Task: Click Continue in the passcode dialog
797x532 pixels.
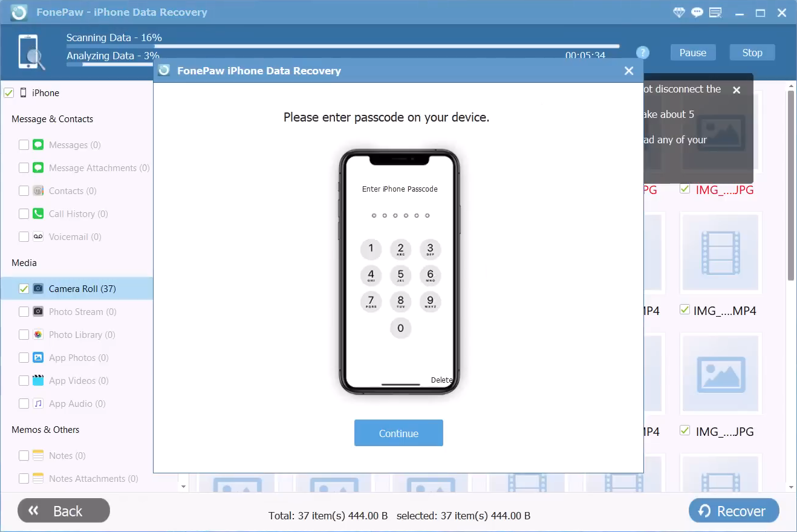Action: click(x=398, y=433)
